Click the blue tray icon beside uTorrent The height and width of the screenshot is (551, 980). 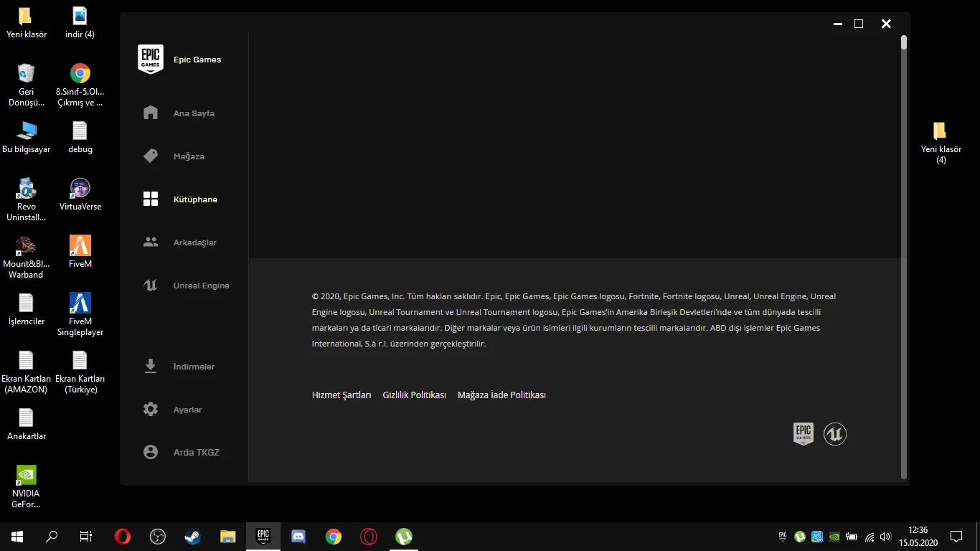(817, 537)
